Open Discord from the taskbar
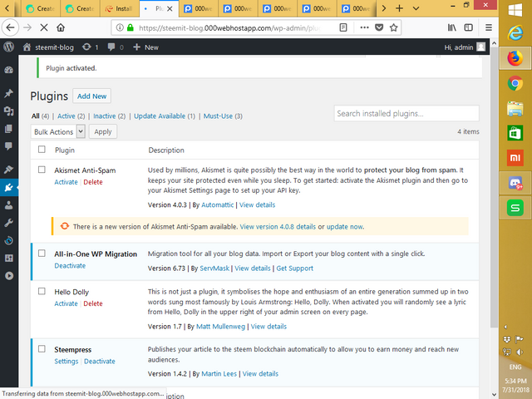The width and height of the screenshot is (532, 399). click(515, 183)
